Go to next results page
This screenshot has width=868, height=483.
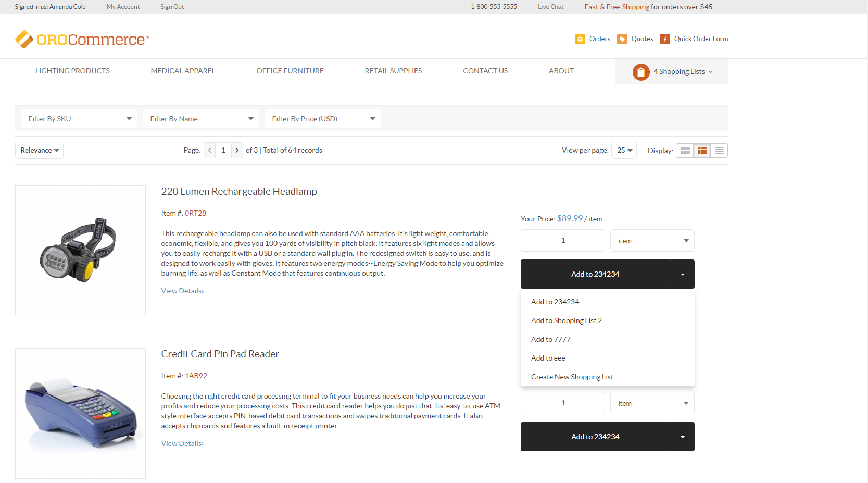pos(237,150)
